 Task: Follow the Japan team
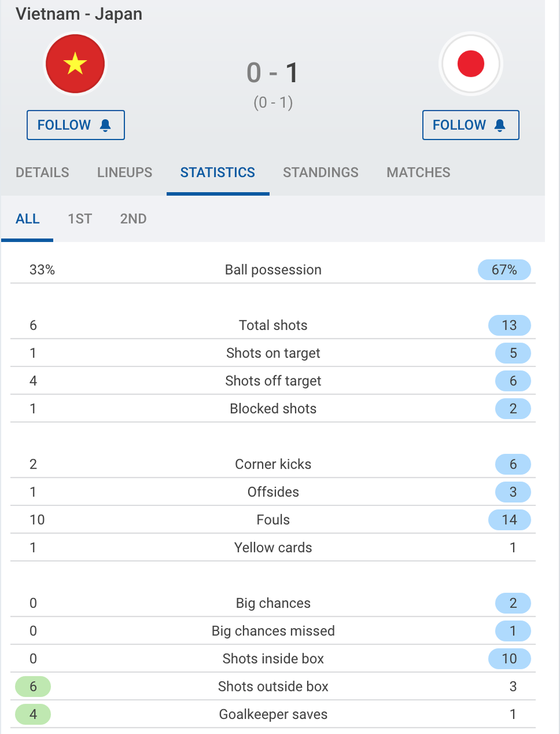[471, 125]
